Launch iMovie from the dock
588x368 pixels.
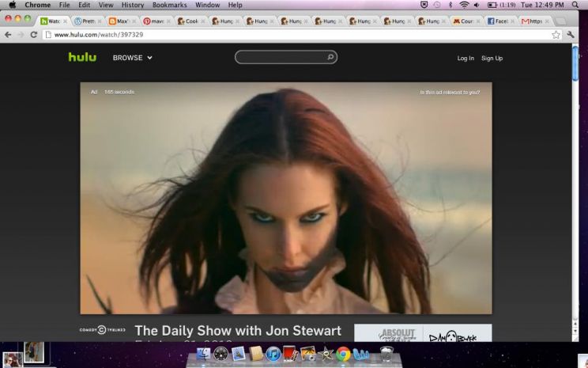(x=326, y=354)
